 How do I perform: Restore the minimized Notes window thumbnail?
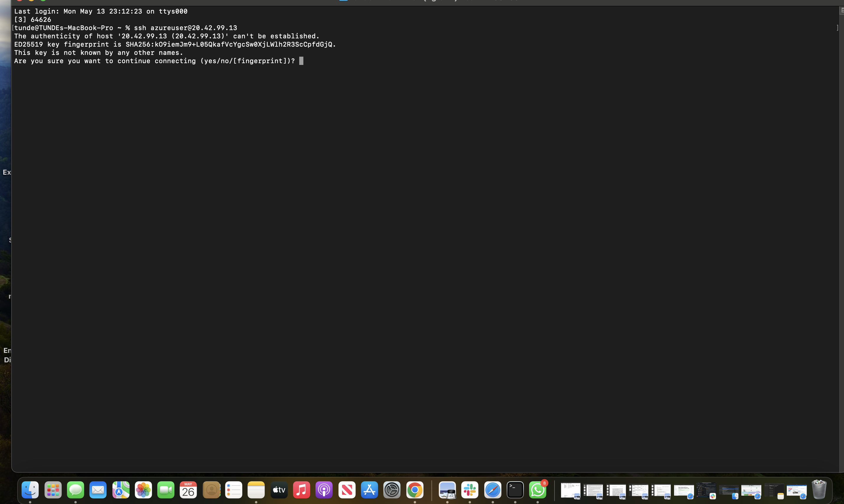774,491
